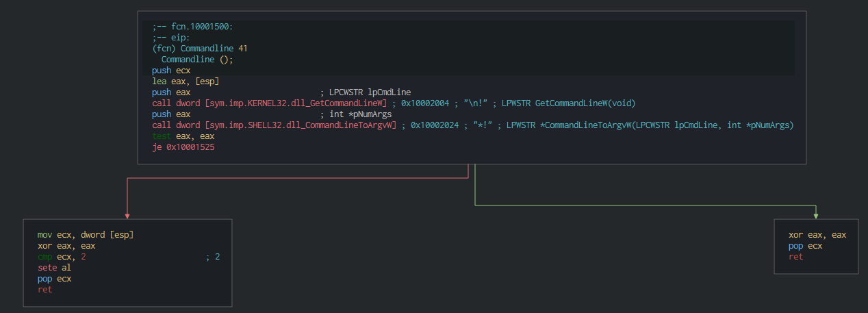Click 'xor eax, eax' in the right block
Screen dimensions: 868x313
click(x=817, y=234)
